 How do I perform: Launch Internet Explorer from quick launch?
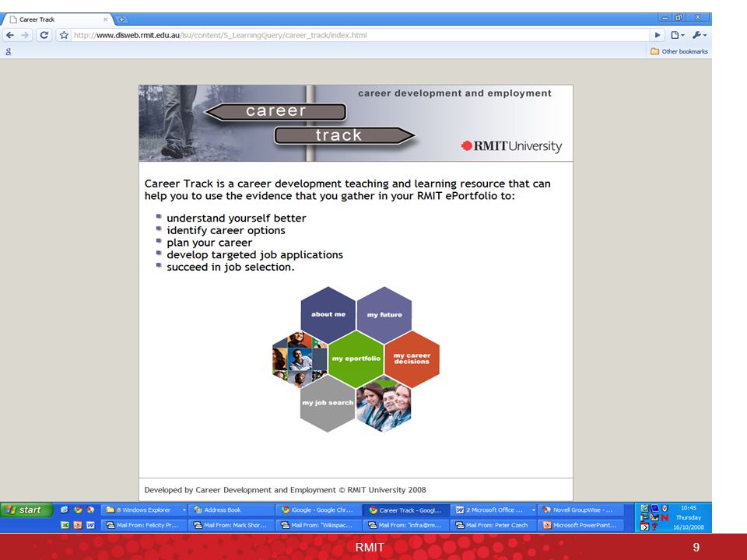pos(65,509)
